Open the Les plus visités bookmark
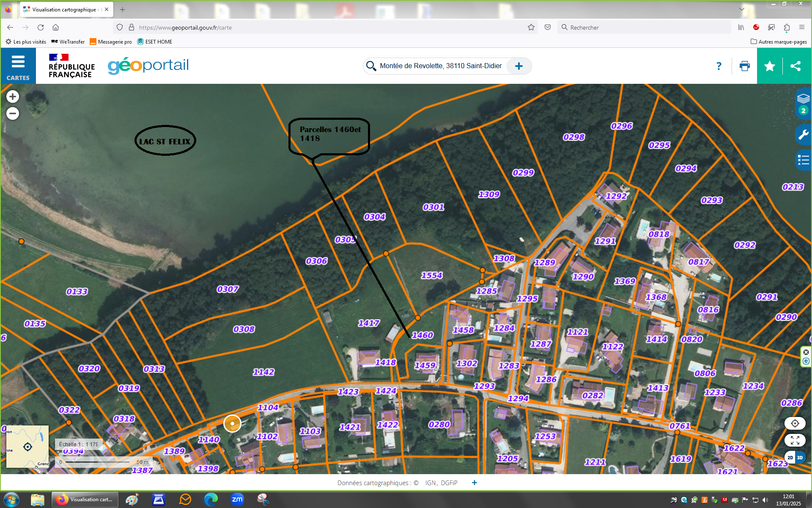812x508 pixels. (x=26, y=41)
